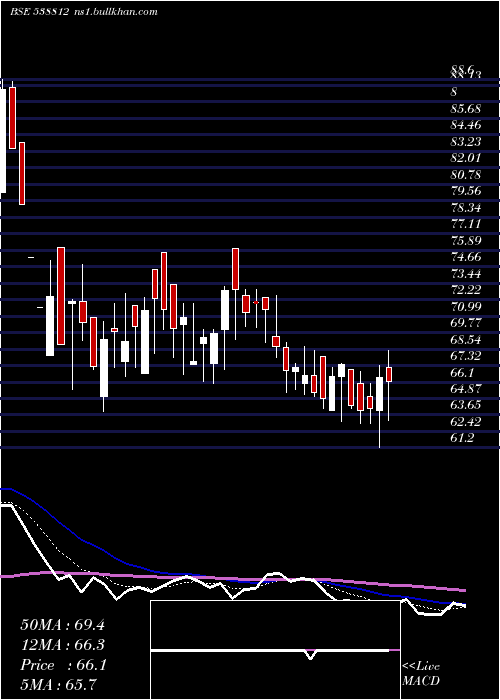
Task: Click the 79.56 price axis label
Action: click(x=465, y=191)
